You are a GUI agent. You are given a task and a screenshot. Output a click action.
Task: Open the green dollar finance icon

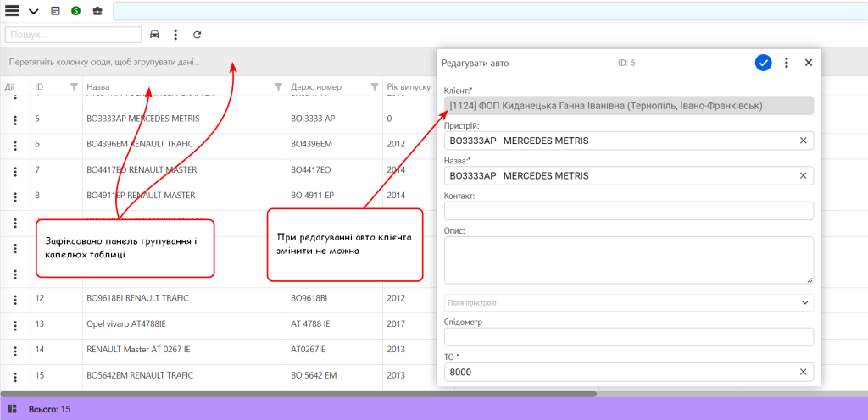coord(76,11)
